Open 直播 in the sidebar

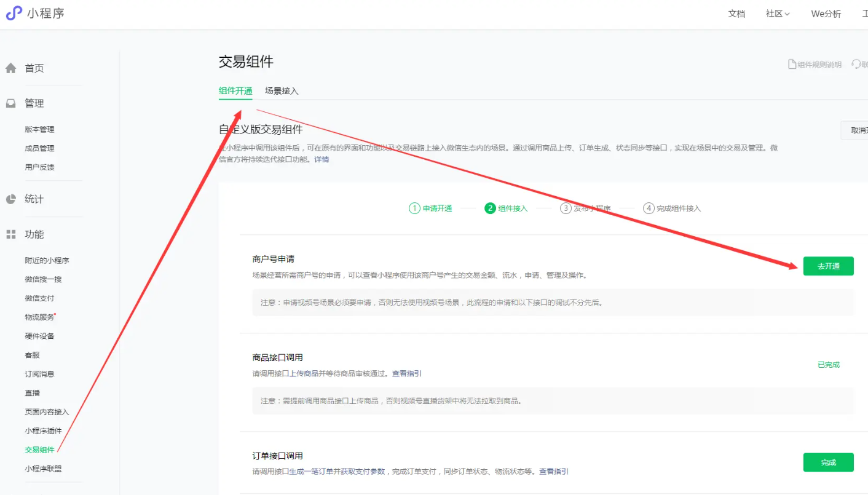tap(32, 393)
